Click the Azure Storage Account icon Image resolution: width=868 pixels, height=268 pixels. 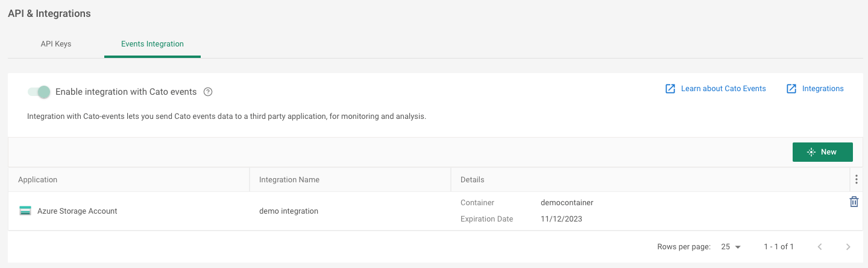(25, 211)
